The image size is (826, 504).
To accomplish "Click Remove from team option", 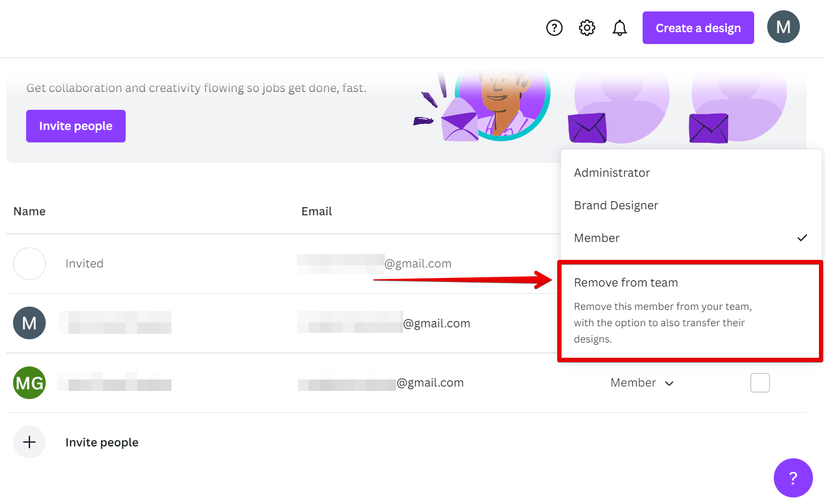I will 626,283.
